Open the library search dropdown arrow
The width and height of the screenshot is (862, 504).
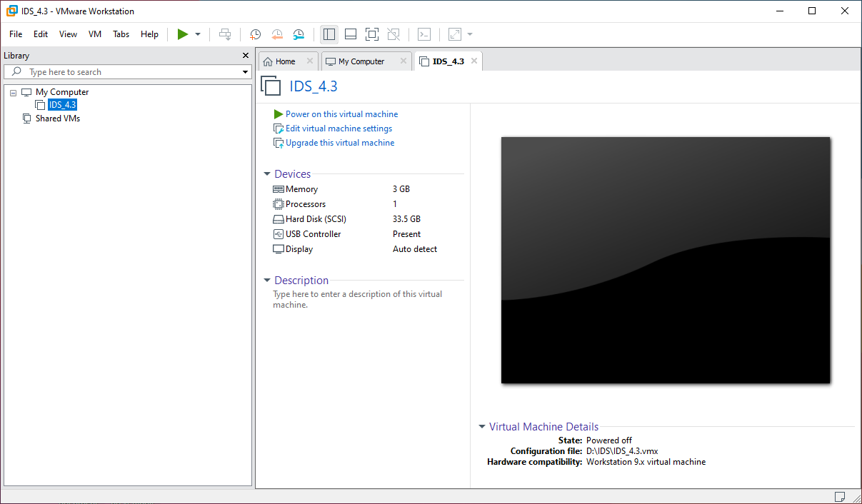pyautogui.click(x=245, y=72)
